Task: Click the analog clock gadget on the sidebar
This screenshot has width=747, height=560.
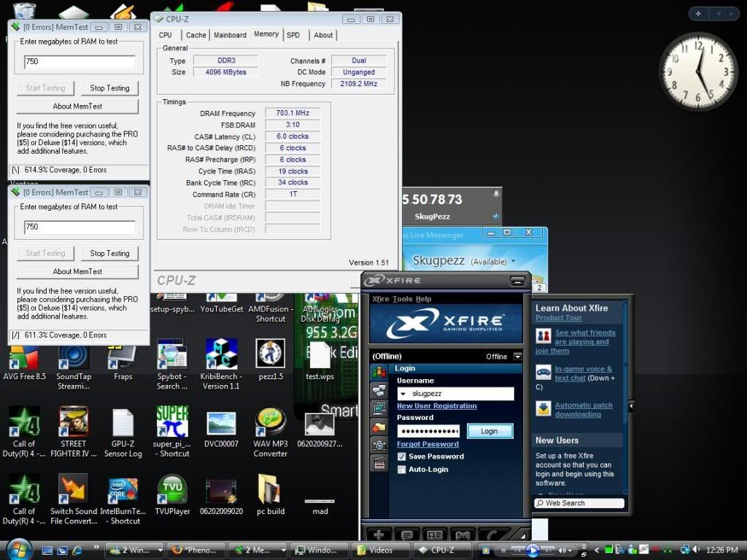Action: tap(698, 71)
